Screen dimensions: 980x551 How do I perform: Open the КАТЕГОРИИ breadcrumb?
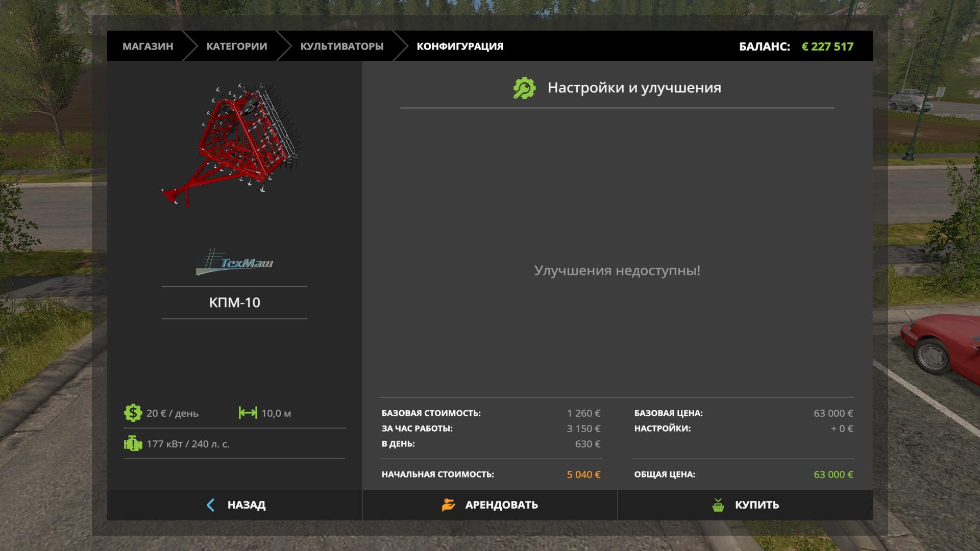click(x=236, y=46)
